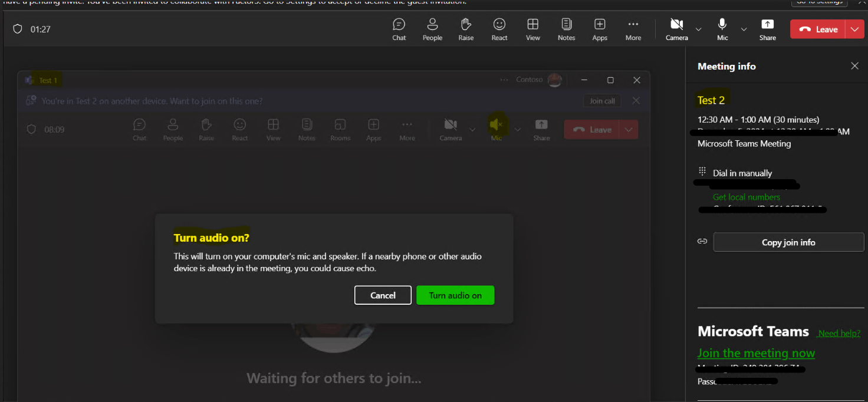Click the shield icon beside timer 01:27
Viewport: 868px width, 402px height.
pyautogui.click(x=18, y=29)
